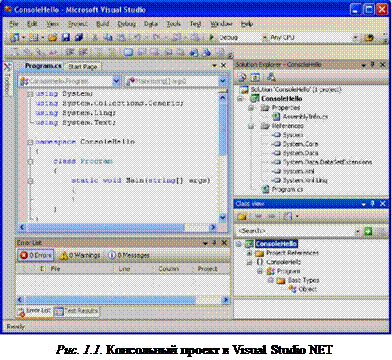
Task: Click the code editor's vertical scrollbar thumb
Action: (x=223, y=128)
